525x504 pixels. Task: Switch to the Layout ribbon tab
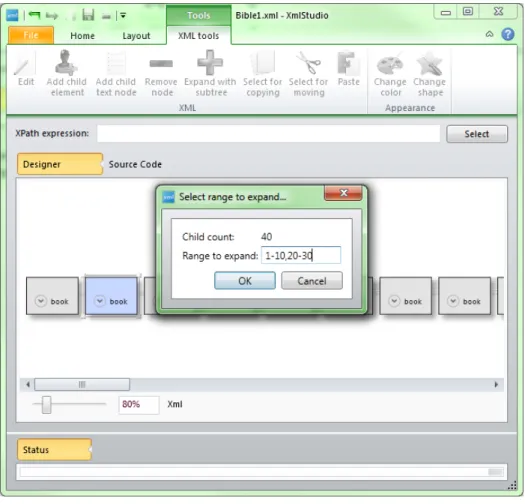tap(136, 35)
